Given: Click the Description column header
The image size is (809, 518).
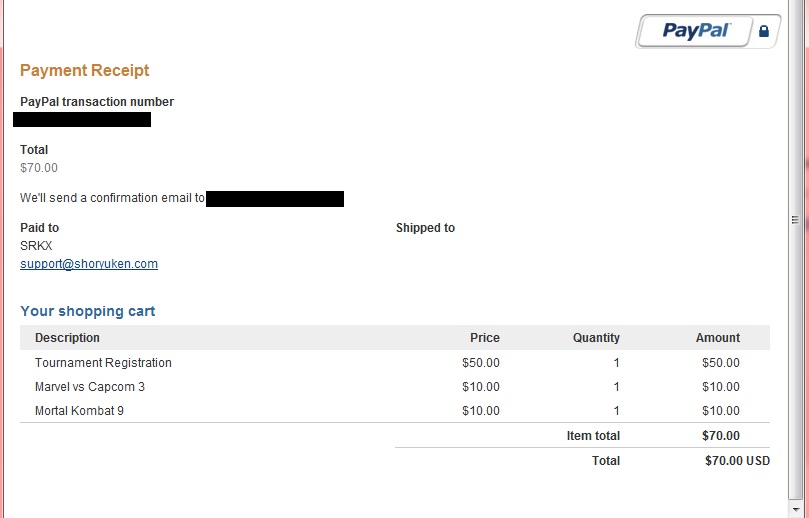Looking at the screenshot, I should (67, 338).
